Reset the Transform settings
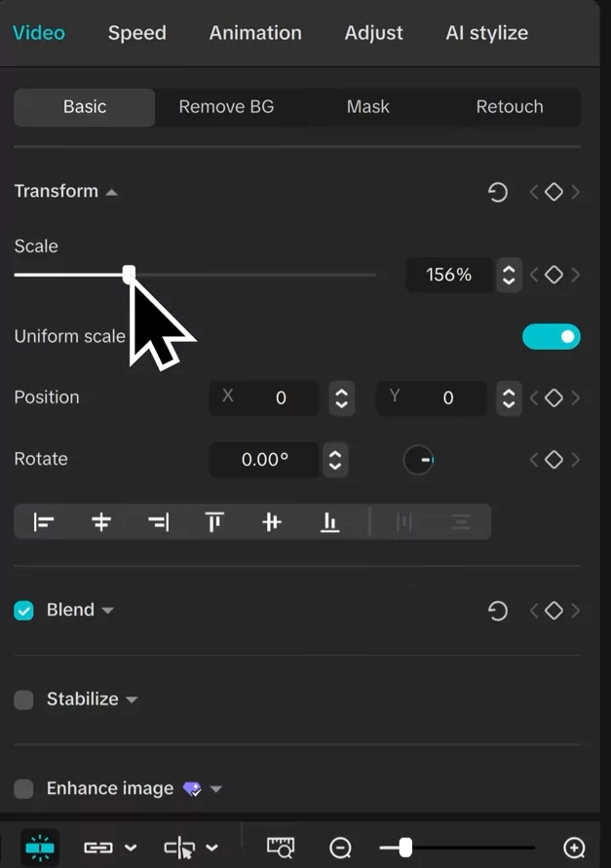 [497, 192]
